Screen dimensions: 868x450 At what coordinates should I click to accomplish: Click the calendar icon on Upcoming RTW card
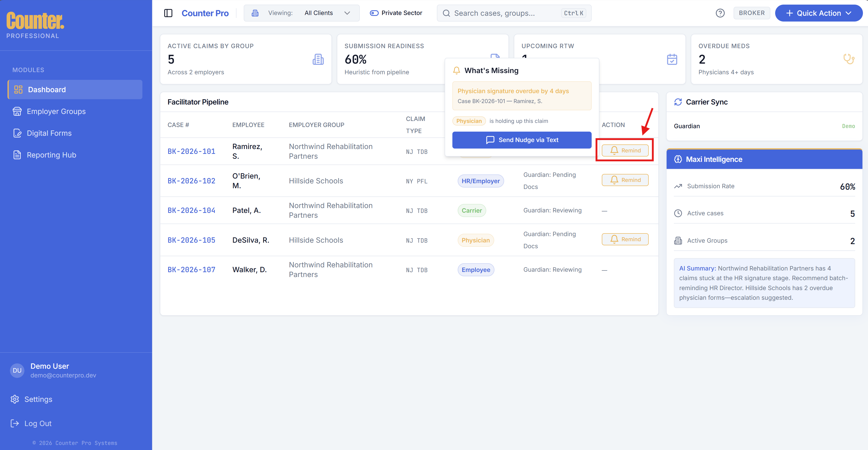point(672,59)
